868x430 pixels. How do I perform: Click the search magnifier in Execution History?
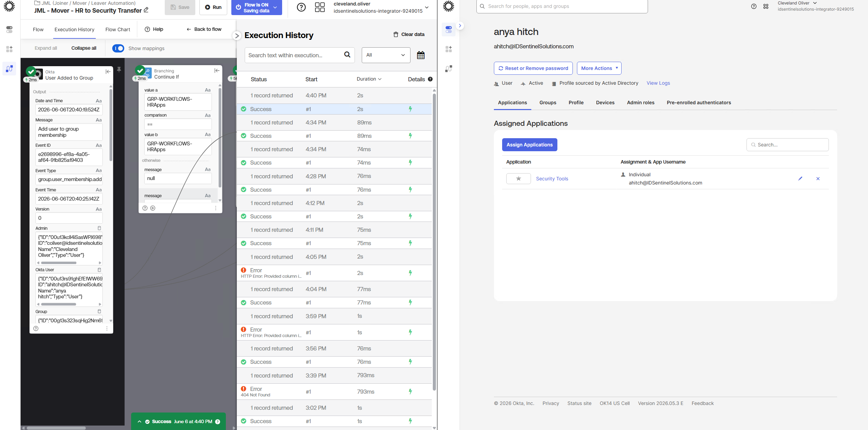(x=347, y=55)
